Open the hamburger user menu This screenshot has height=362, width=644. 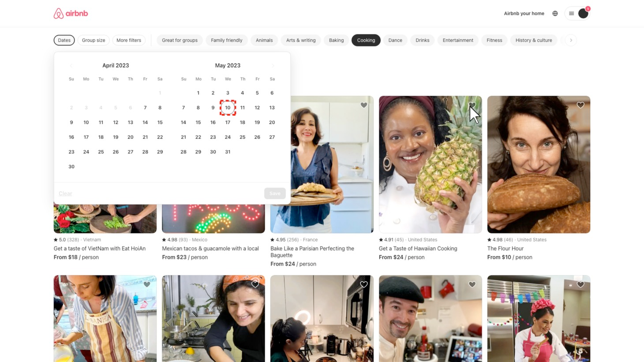571,14
